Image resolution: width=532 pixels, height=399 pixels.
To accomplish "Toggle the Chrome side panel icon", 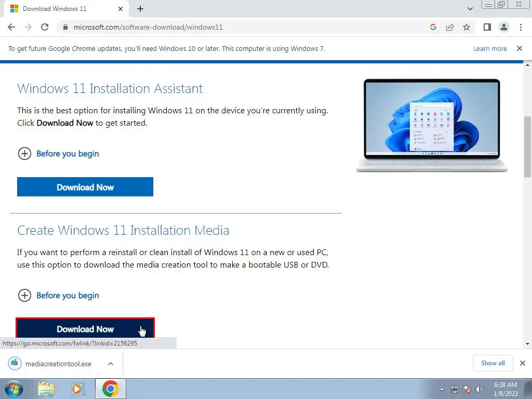I will click(487, 27).
